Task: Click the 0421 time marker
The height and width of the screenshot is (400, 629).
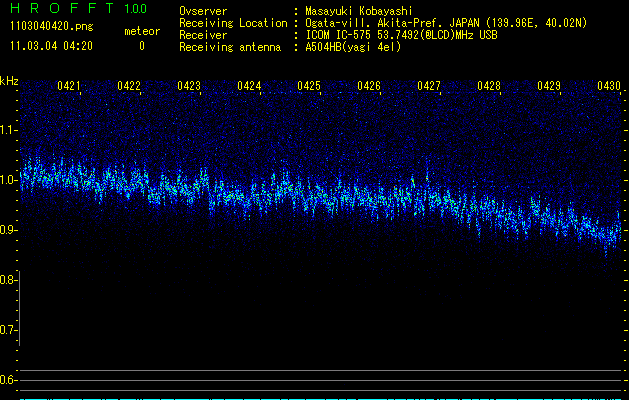Action: (x=69, y=87)
